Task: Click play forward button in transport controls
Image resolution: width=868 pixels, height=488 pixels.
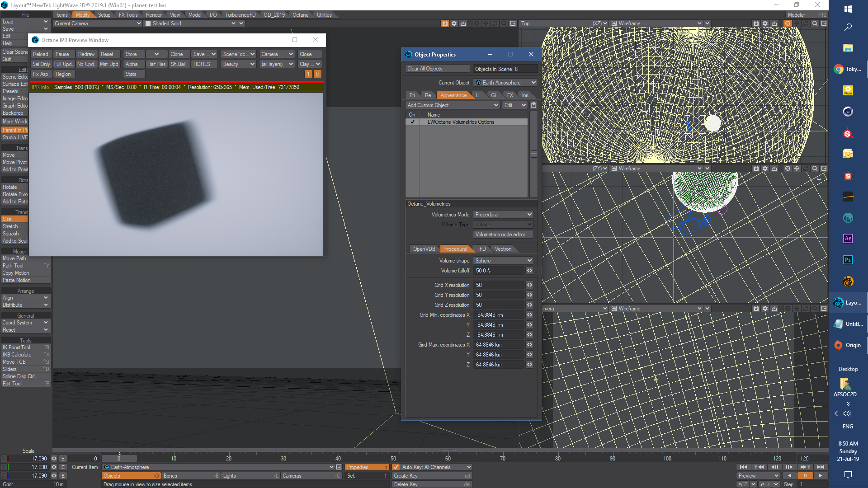Action: tap(821, 476)
